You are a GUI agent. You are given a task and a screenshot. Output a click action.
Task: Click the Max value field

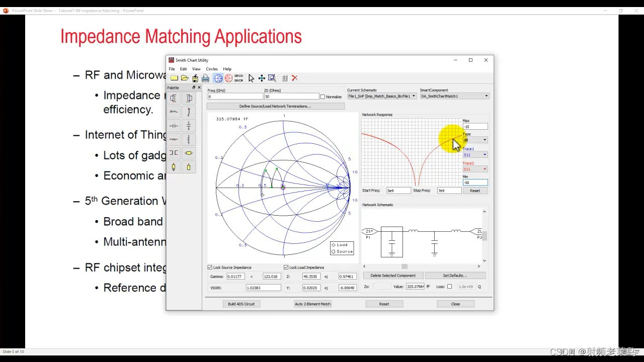475,127
